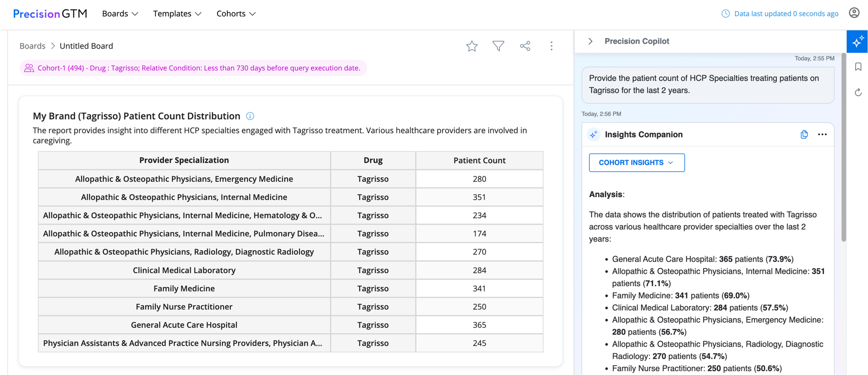The width and height of the screenshot is (868, 375).
Task: Click patient count value 280
Action: coord(480,179)
